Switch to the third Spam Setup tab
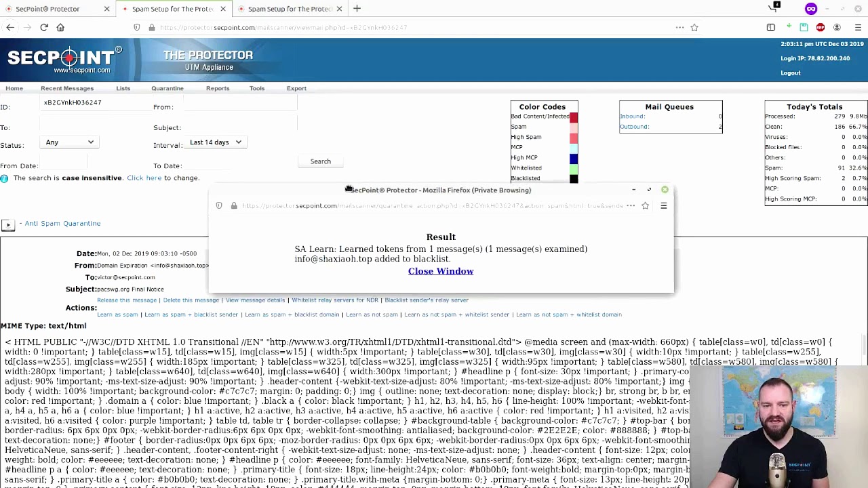 pos(290,9)
